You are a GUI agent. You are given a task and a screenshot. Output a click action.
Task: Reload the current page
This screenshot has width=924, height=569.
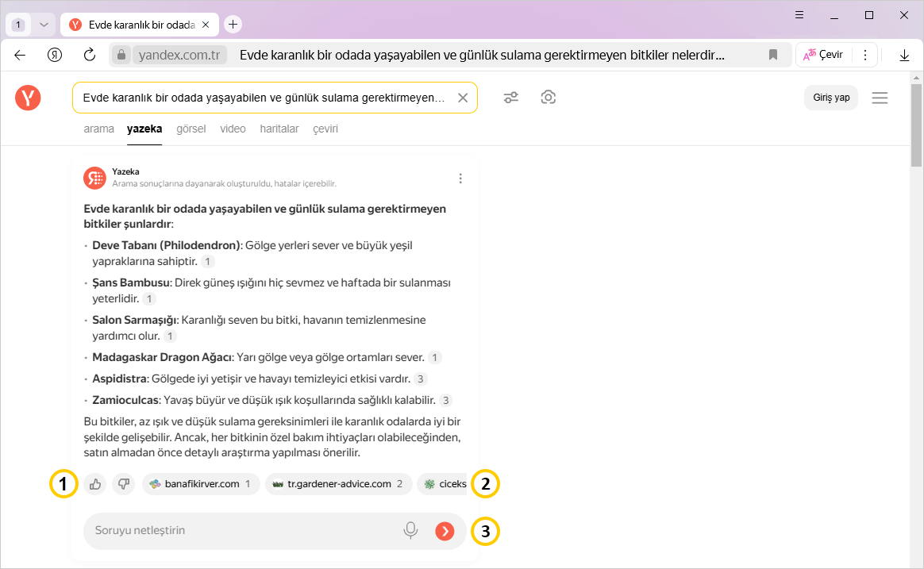pos(90,55)
